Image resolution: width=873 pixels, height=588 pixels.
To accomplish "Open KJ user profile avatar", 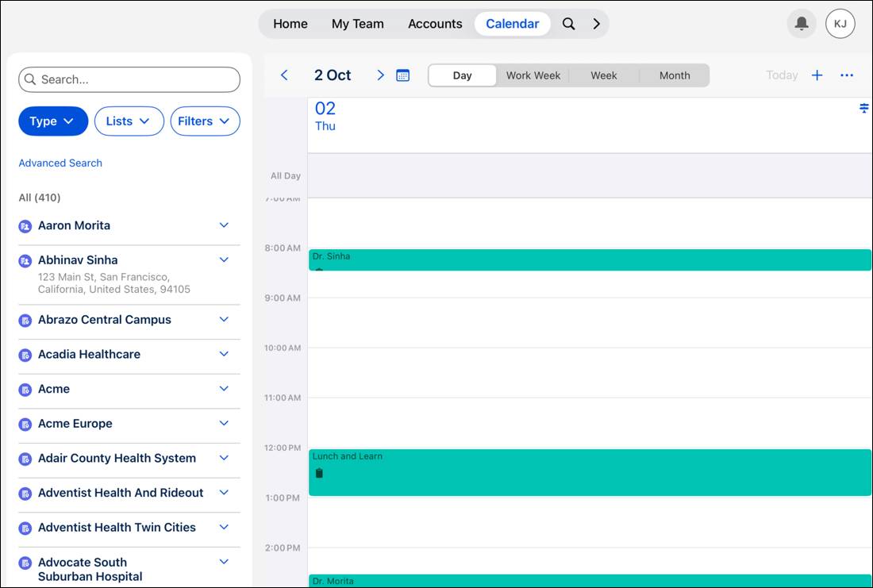I will click(x=840, y=24).
